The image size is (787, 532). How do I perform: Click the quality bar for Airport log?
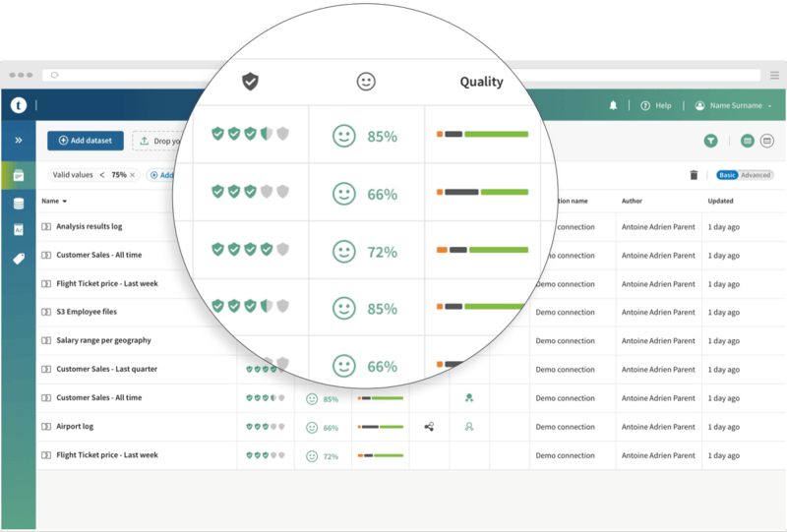pyautogui.click(x=381, y=427)
